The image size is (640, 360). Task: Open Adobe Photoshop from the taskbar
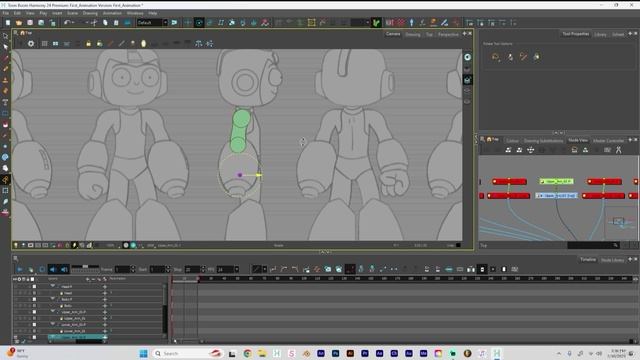(336, 353)
